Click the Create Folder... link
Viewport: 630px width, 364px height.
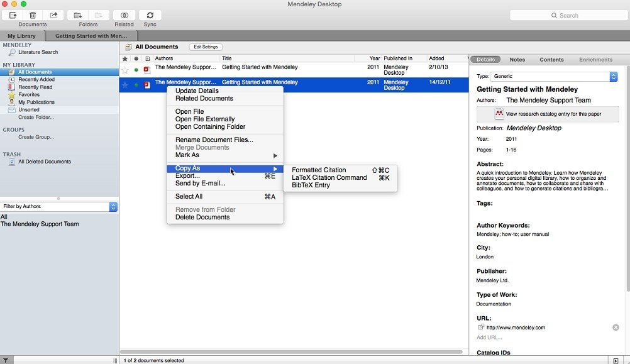tap(36, 118)
